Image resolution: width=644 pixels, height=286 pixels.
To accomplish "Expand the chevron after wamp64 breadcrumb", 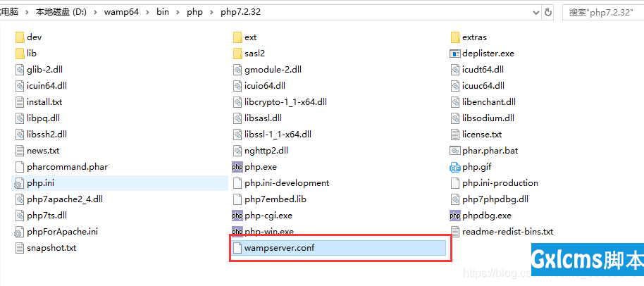I will click(147, 12).
